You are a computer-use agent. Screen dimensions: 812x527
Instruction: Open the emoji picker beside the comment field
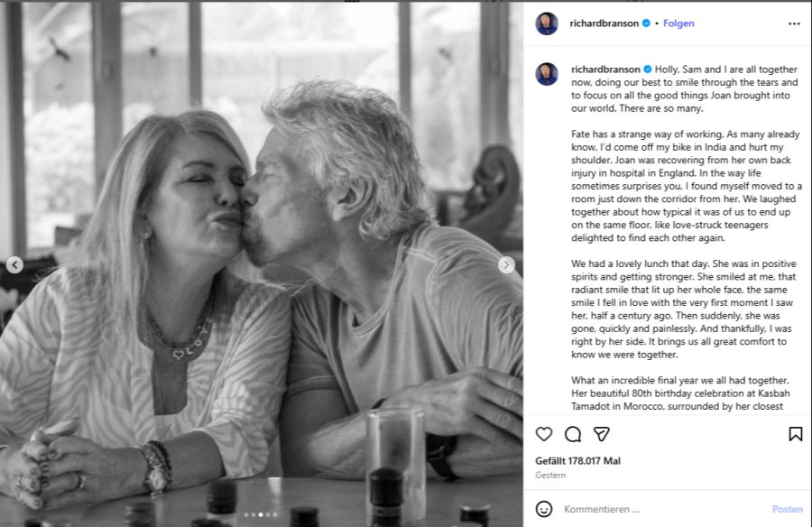point(542,508)
